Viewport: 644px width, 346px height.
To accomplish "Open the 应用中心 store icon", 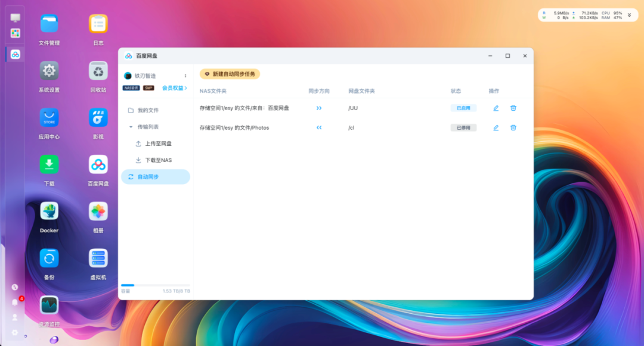I will (49, 118).
